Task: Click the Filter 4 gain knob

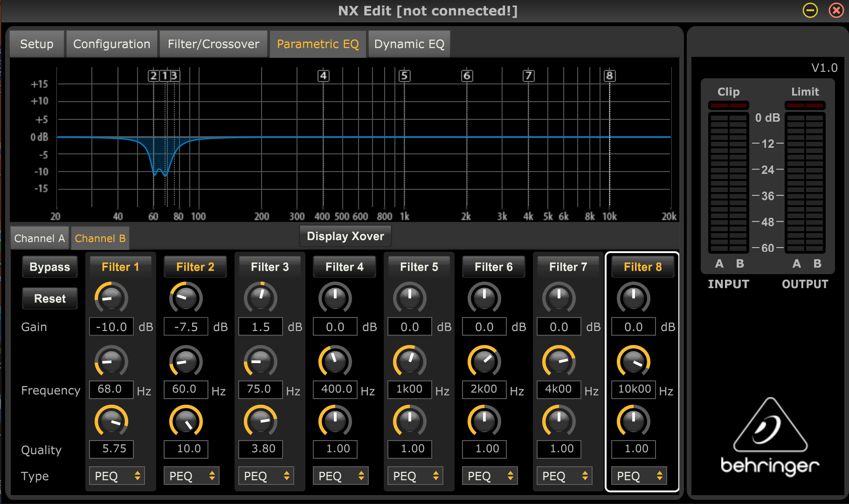Action: pos(335,298)
